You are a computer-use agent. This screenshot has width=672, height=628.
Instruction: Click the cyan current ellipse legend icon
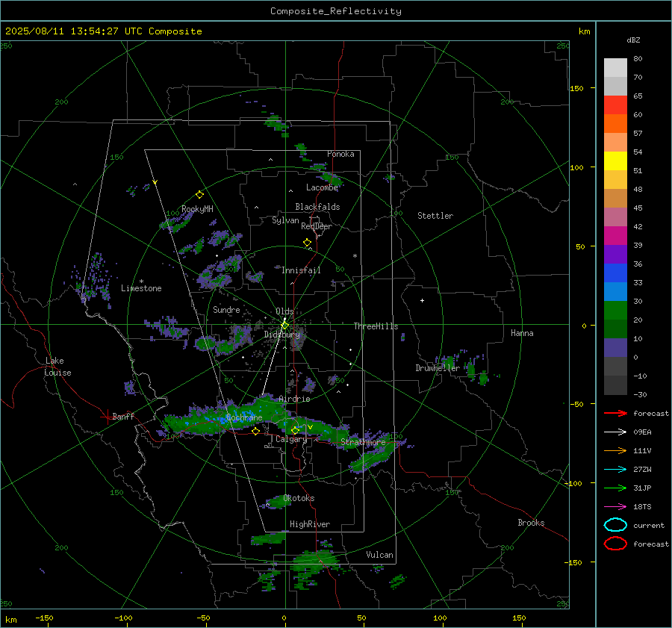(615, 525)
